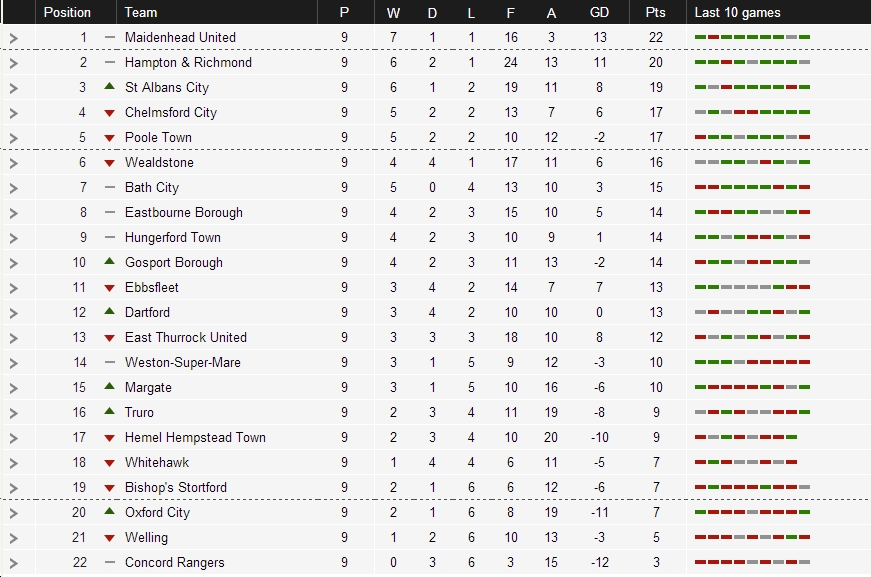
Task: Click green up arrow beside Truro
Action: click(109, 412)
